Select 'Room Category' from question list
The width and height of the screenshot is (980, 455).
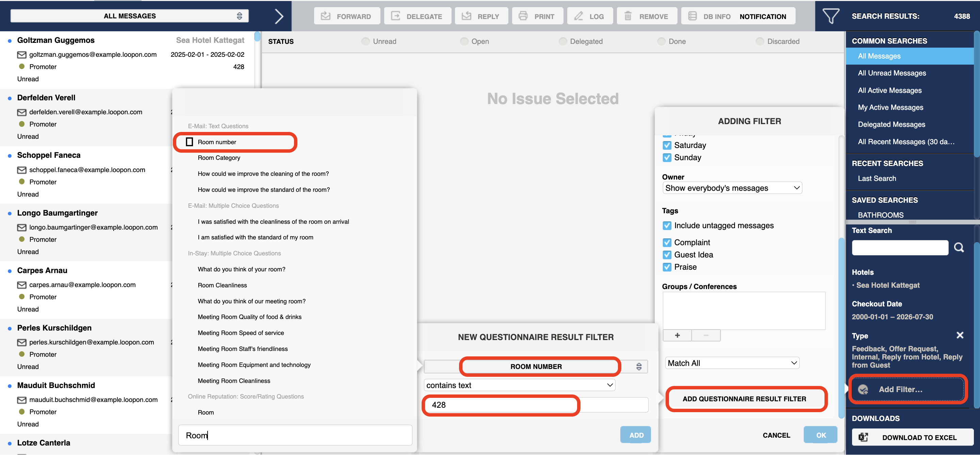pos(219,158)
